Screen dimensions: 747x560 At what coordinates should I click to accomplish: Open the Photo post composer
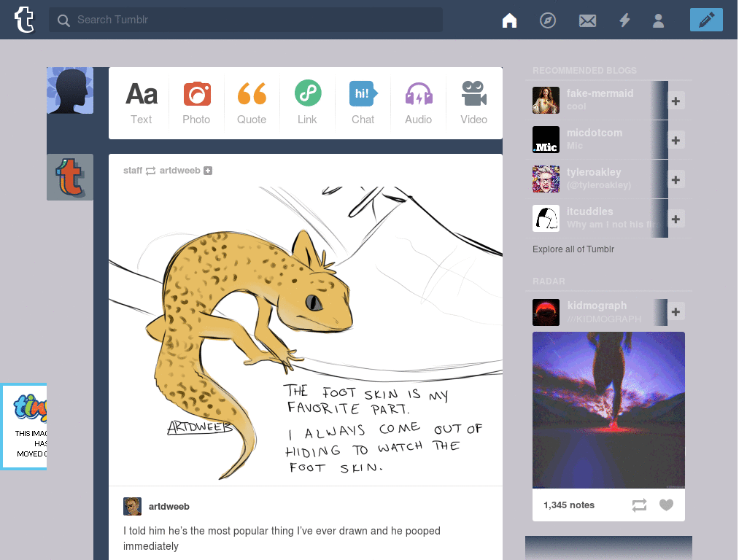(196, 102)
